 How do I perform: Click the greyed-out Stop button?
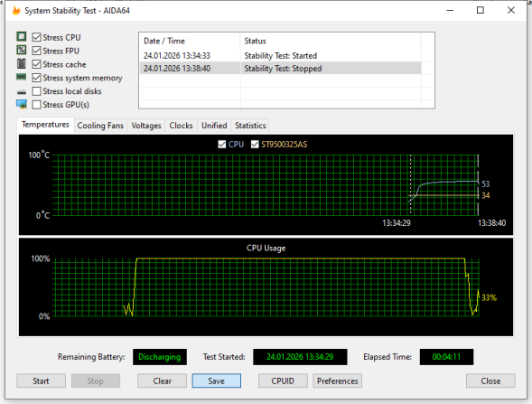pyautogui.click(x=96, y=381)
